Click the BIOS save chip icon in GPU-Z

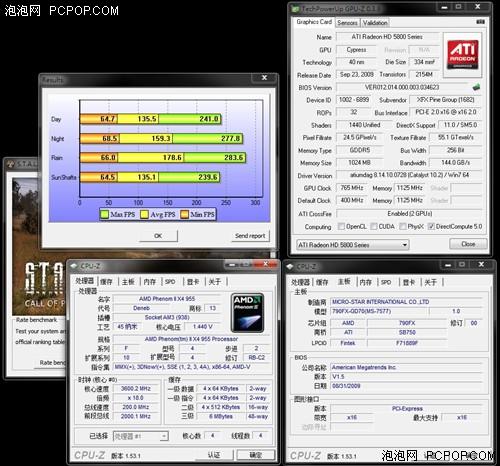click(x=476, y=87)
